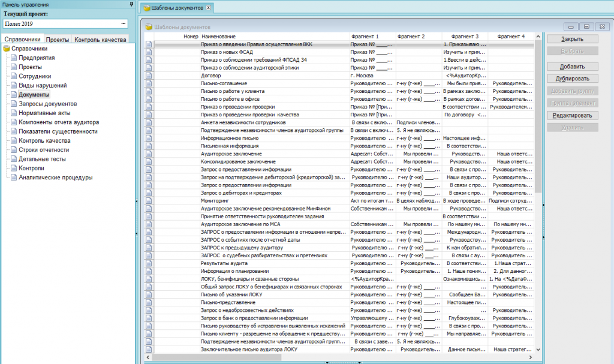
Task: Click the Закрыть button
Action: pyautogui.click(x=573, y=39)
